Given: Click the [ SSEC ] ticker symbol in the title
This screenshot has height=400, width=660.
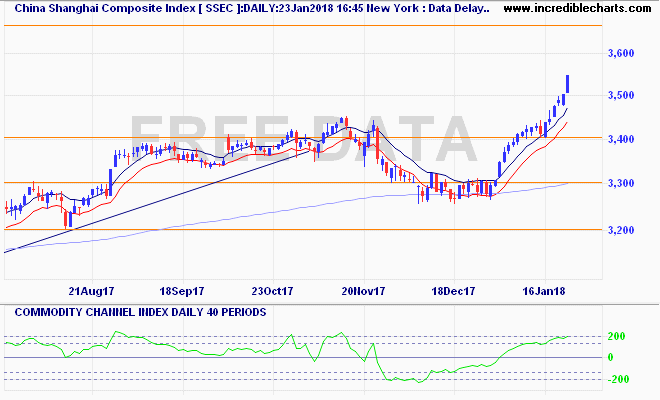Looking at the screenshot, I should [221, 8].
